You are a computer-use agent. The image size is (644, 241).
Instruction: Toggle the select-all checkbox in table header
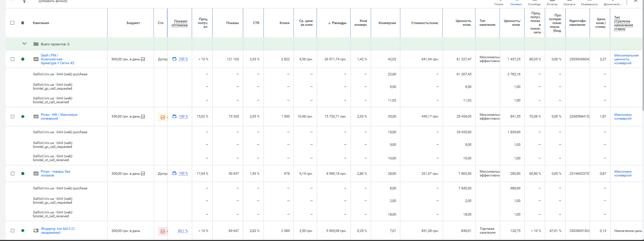tap(13, 23)
